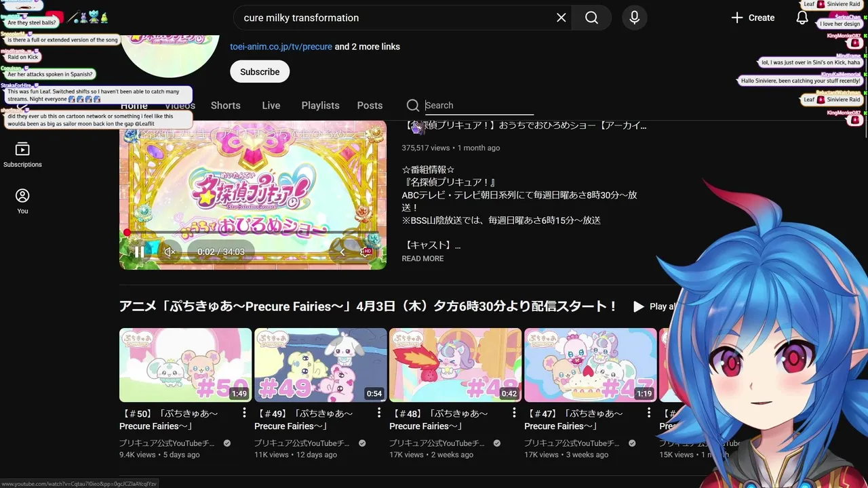Click the magnifier search button
Viewport: 868px width, 488px height.
click(591, 18)
